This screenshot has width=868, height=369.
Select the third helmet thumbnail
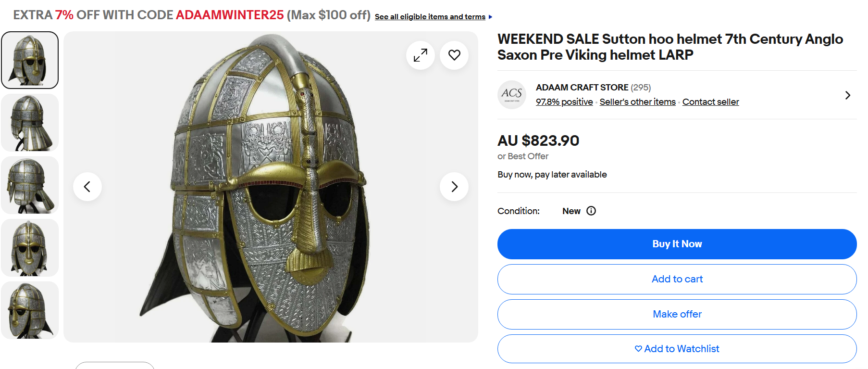pos(30,185)
